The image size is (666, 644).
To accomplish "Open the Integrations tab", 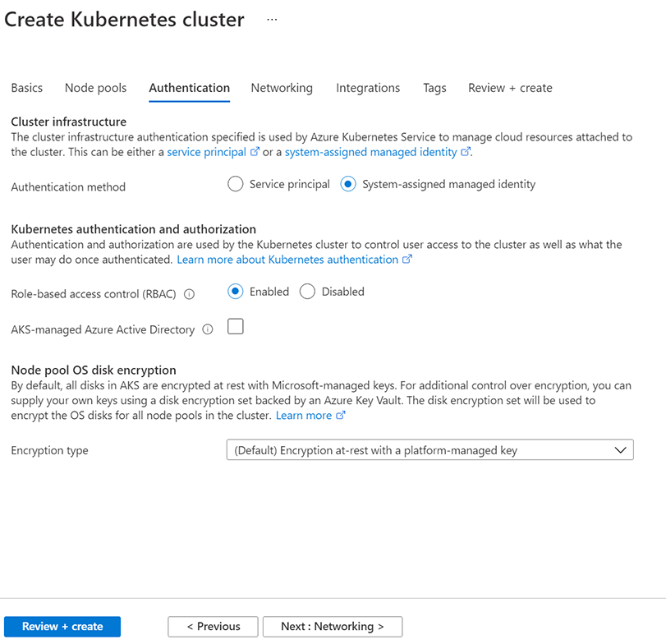I will 368,88.
